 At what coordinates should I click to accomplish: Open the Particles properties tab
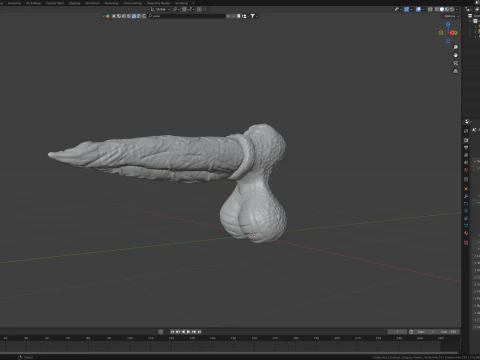466,203
